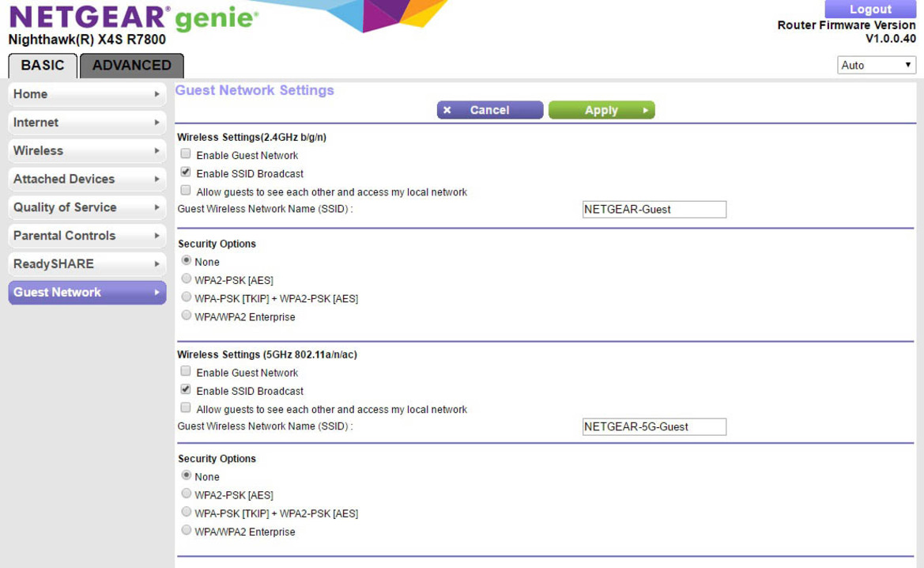Viewport: 924px width, 568px height.
Task: Allow guests local network access on 2.4GHz
Action: [x=186, y=191]
